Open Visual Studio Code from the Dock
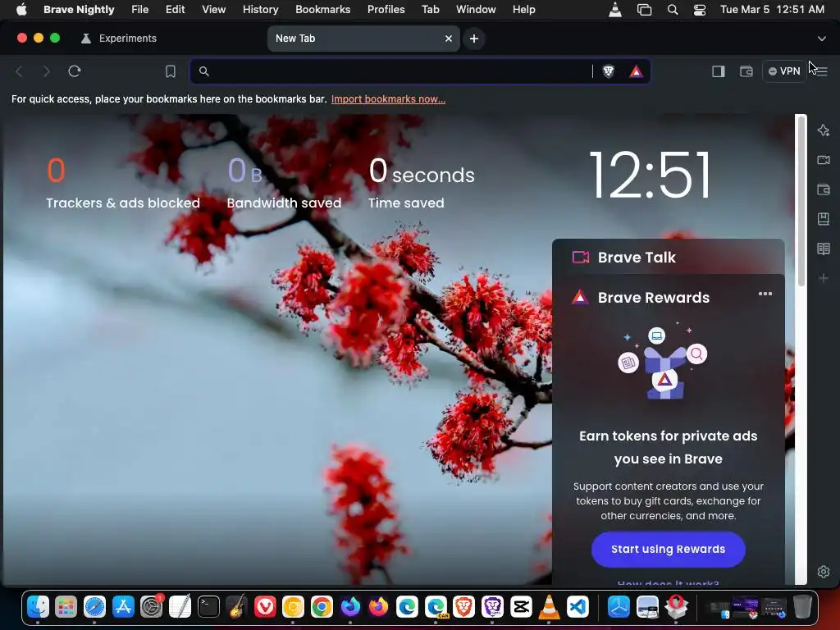Viewport: 840px width, 630px height. click(577, 607)
